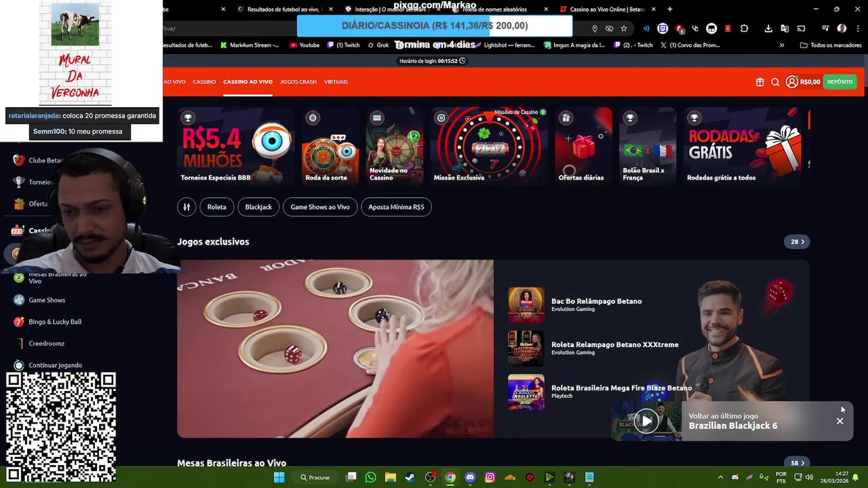Expand Mesas Brasileiras ao Vivo 58 arrow
Image resolution: width=868 pixels, height=488 pixels.
coord(797,463)
